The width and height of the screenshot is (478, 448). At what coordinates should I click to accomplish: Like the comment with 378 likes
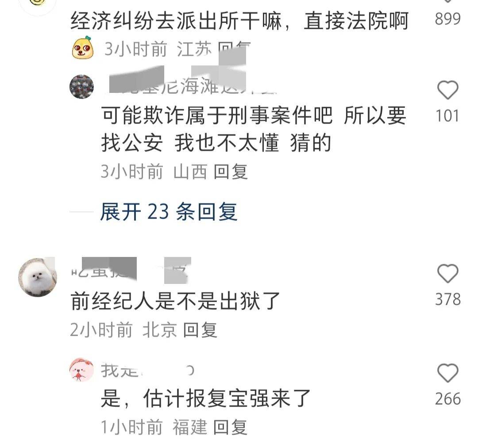(447, 273)
